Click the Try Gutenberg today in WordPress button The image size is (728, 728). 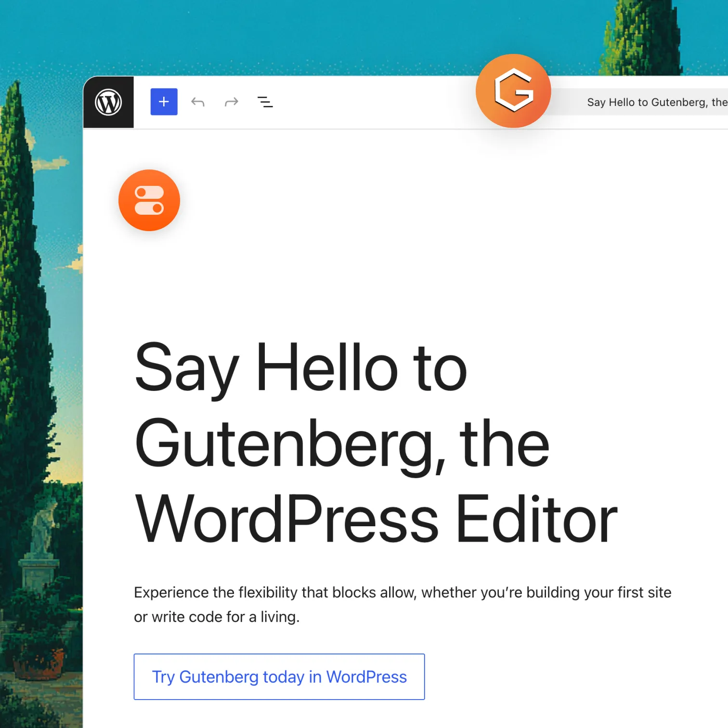tap(279, 676)
